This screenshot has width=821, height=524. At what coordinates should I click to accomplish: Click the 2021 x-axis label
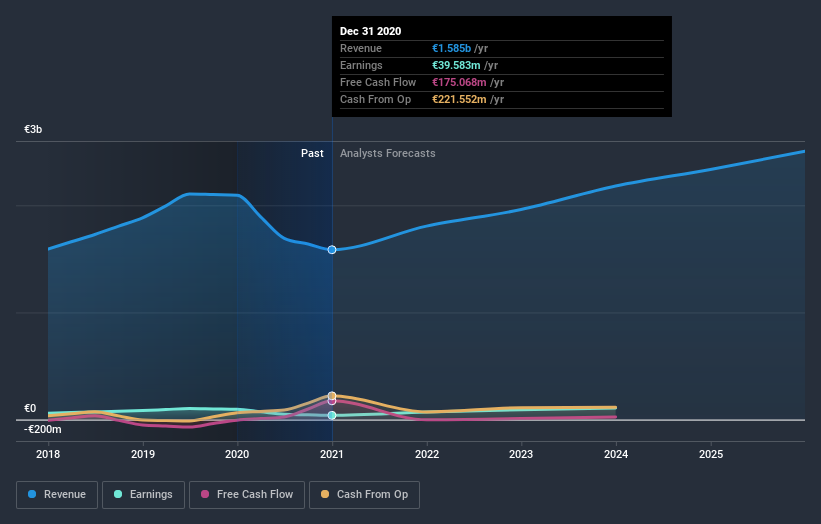pyautogui.click(x=332, y=454)
